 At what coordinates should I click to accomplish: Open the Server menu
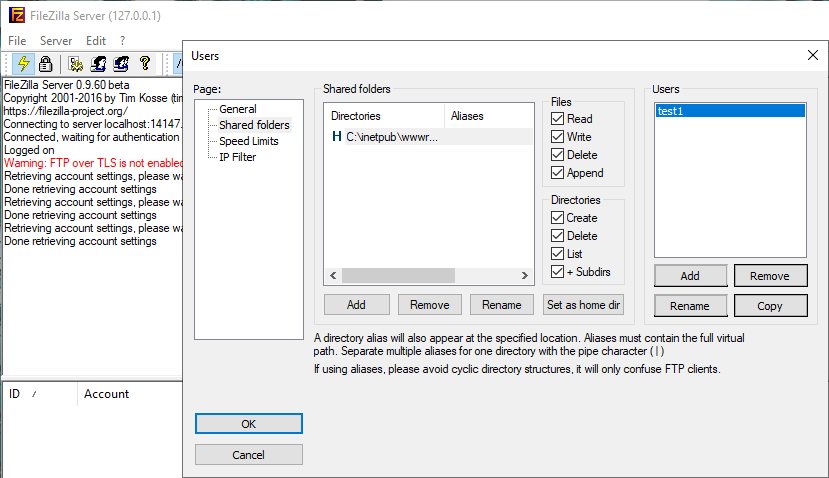56,41
